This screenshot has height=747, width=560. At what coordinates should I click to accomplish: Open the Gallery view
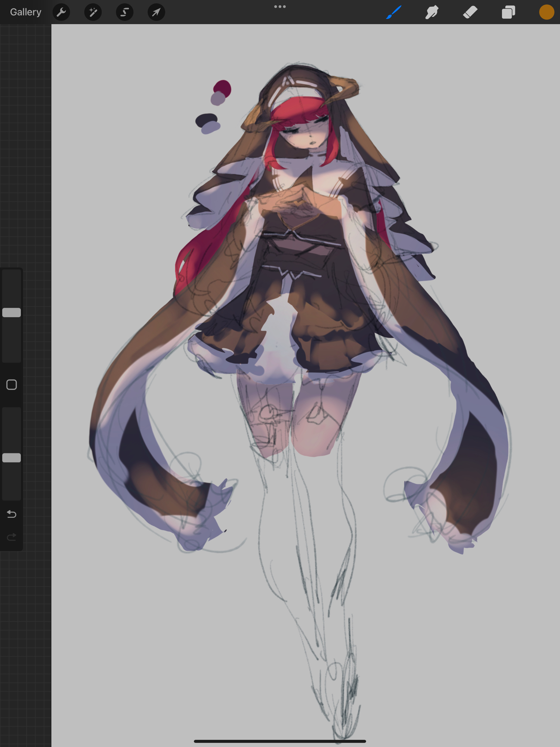click(25, 12)
